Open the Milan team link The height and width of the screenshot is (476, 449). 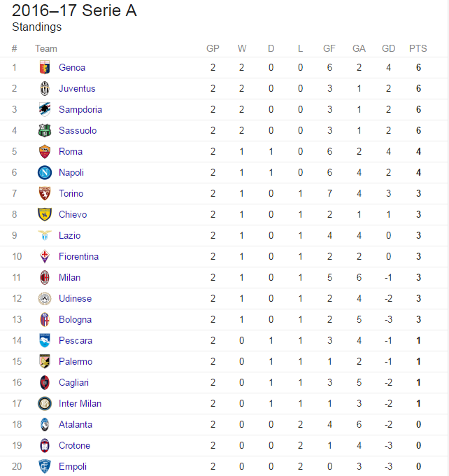69,277
